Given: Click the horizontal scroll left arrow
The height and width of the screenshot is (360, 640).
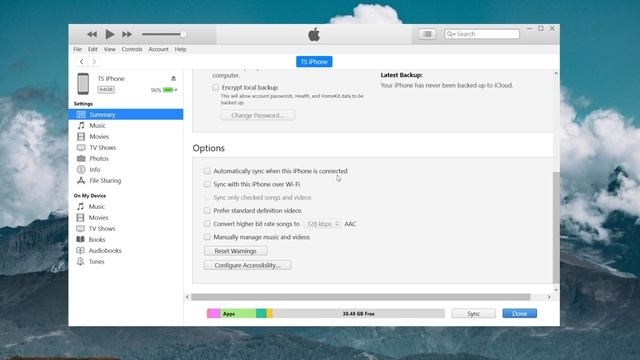Looking at the screenshot, I should click(187, 297).
